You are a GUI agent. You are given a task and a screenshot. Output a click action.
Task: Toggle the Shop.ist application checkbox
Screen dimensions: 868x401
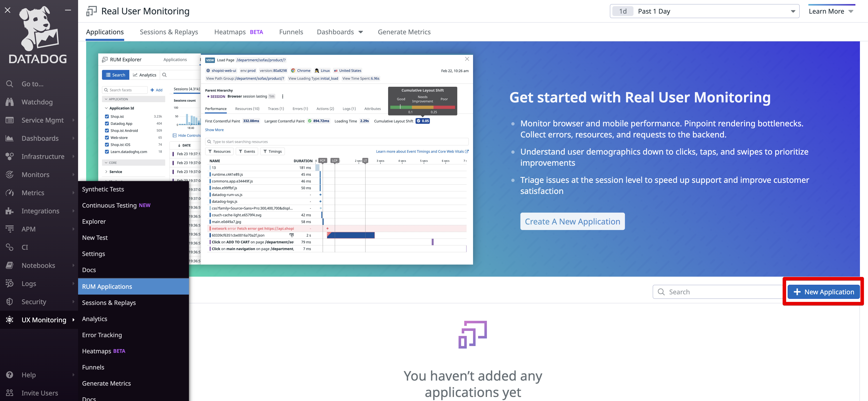point(107,117)
